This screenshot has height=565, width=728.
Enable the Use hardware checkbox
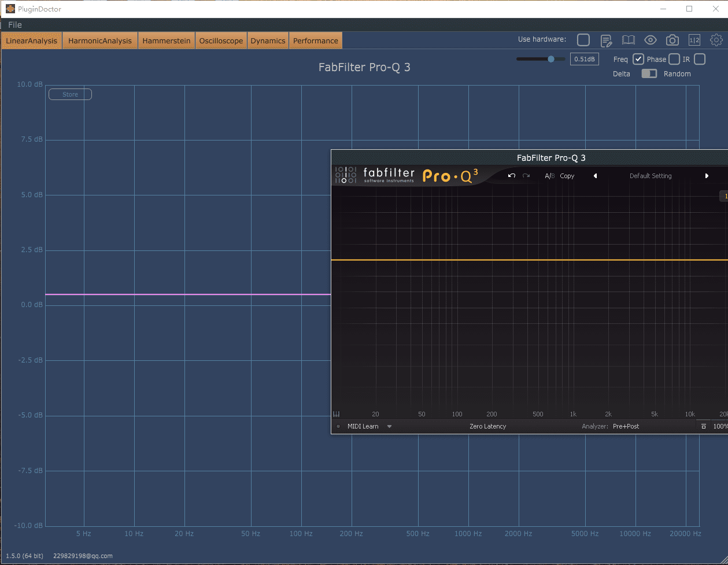point(583,39)
